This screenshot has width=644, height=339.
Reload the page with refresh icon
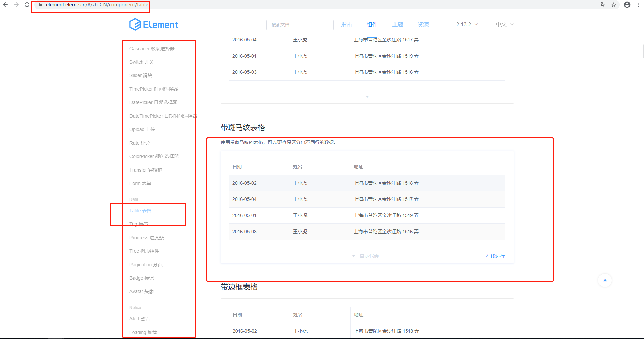[27, 5]
